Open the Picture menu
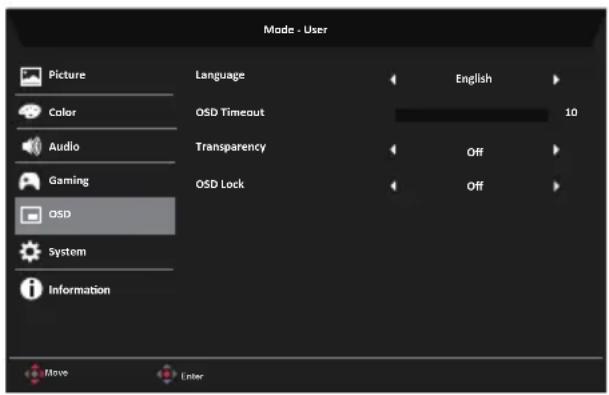This screenshot has height=395, width=609. (94, 76)
